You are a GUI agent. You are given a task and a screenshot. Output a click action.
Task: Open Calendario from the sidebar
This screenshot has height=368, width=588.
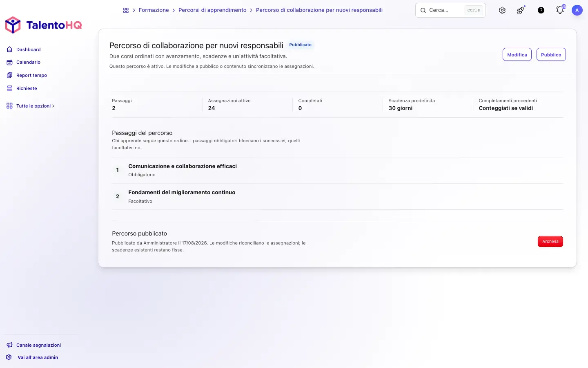[29, 62]
